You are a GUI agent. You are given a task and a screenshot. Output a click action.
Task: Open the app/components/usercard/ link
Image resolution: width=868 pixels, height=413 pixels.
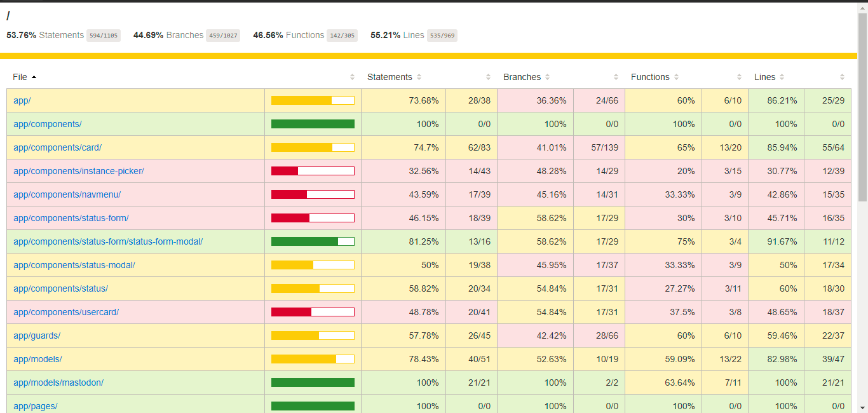point(66,312)
